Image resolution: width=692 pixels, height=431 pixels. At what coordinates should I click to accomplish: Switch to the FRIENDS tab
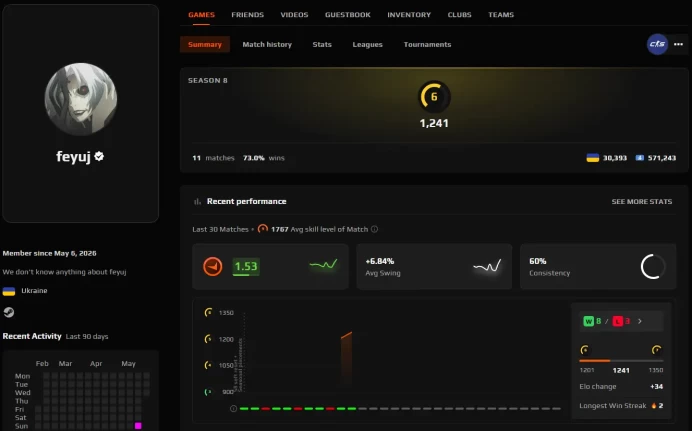point(248,15)
